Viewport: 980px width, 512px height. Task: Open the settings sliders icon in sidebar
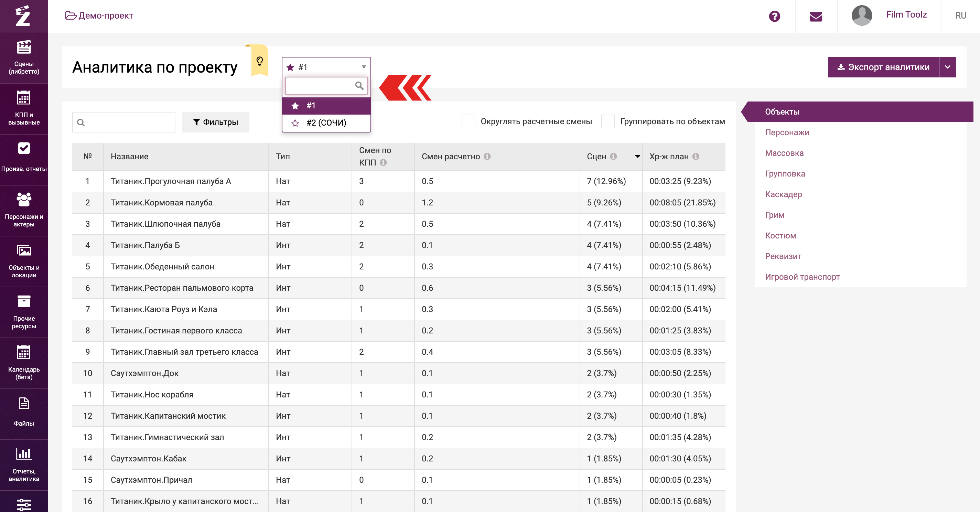coord(24,504)
